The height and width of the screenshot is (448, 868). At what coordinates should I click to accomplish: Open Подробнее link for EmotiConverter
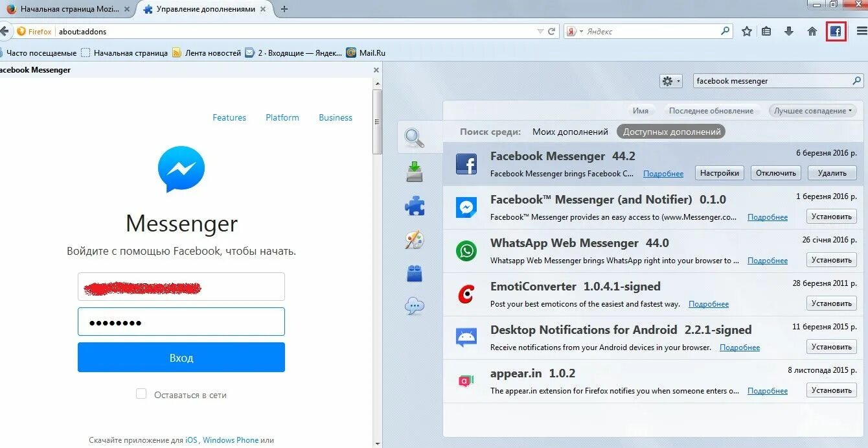coord(709,304)
